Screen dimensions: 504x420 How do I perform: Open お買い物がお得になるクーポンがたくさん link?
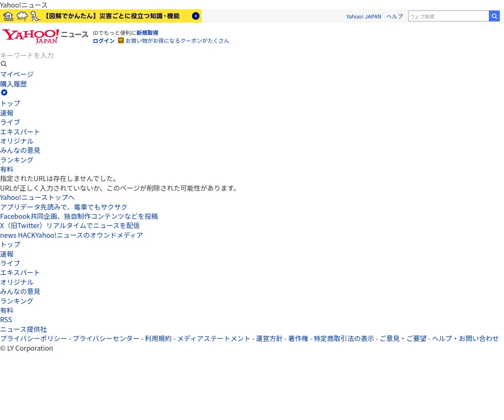(177, 41)
